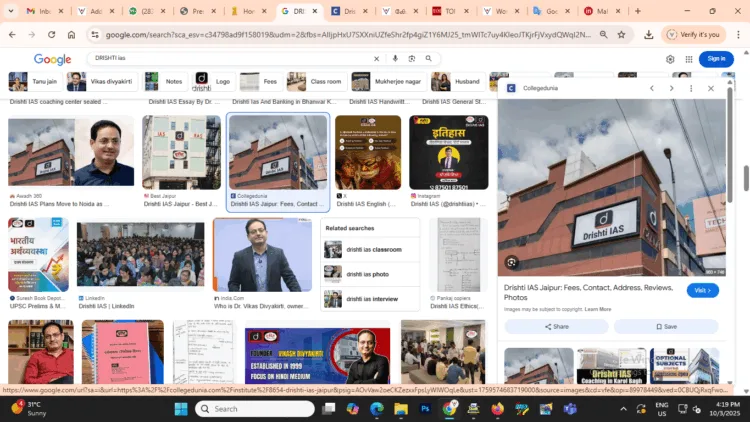Click Lens icon on the preview image
750x422 pixels.
pyautogui.click(x=511, y=263)
